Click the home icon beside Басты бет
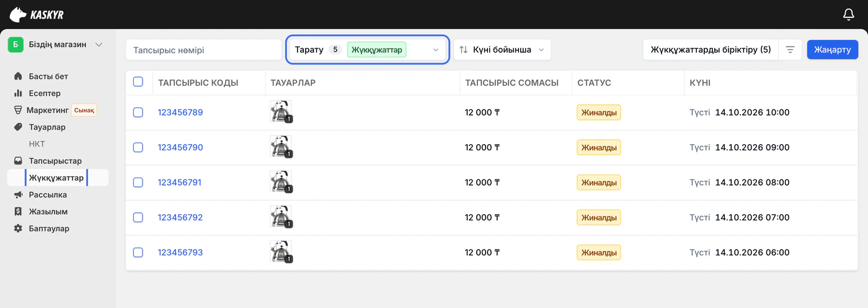868x308 pixels. coord(18,76)
